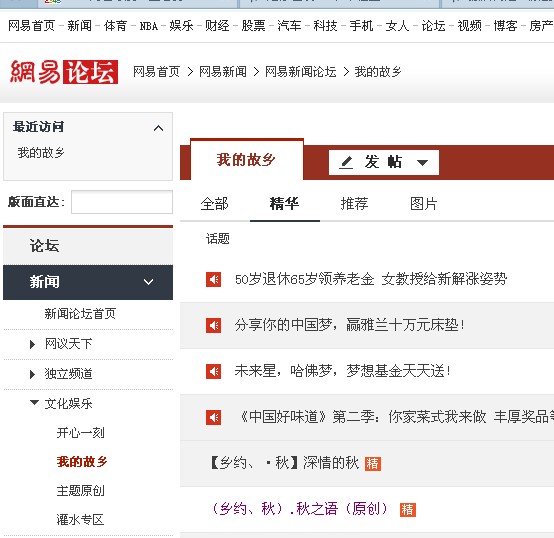The image size is (554, 538).
Task: Expand the 独立频道 tree triangle
Action: click(33, 374)
